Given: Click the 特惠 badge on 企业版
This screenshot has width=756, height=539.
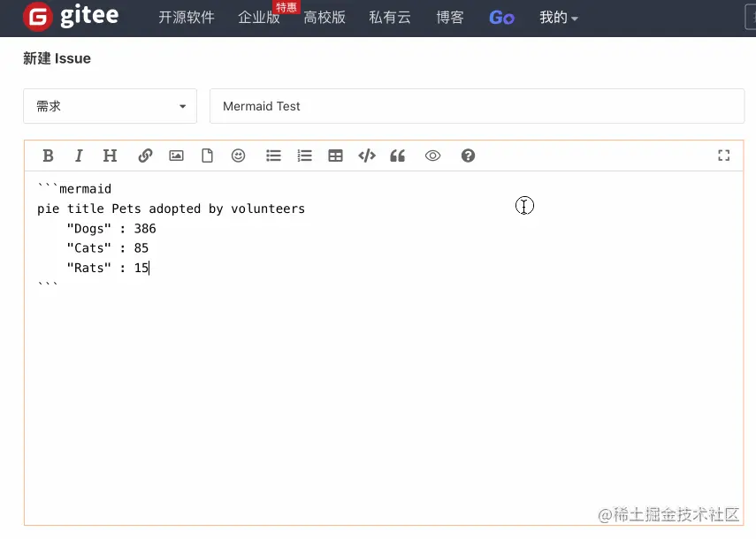Looking at the screenshot, I should tap(286, 7).
